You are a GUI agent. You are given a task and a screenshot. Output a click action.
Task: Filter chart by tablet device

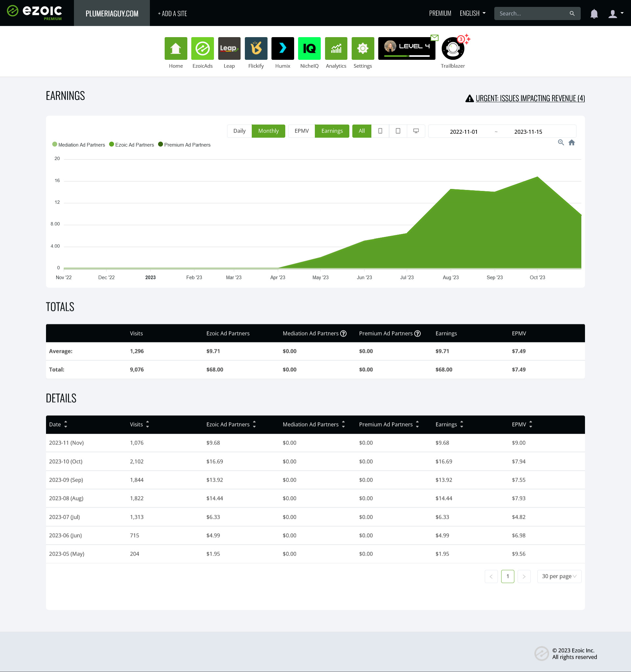398,131
